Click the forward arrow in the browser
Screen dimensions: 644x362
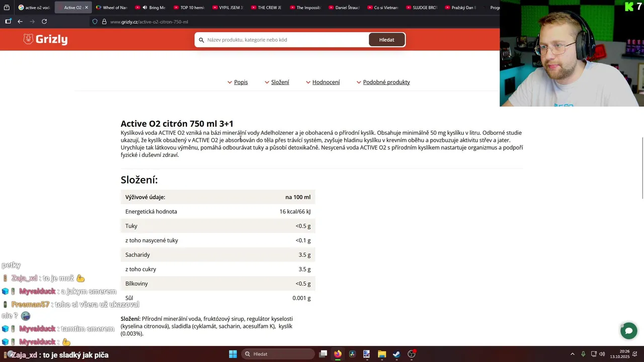click(x=32, y=22)
